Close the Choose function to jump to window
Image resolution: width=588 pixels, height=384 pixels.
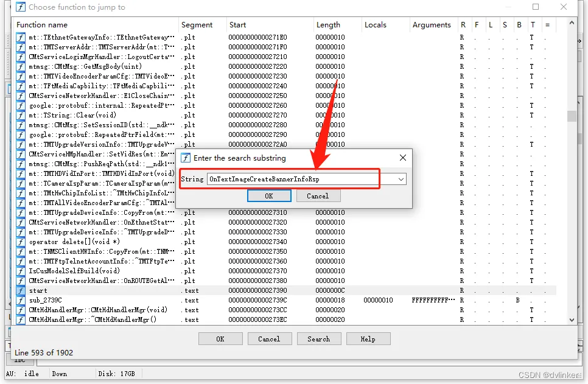coord(564,7)
